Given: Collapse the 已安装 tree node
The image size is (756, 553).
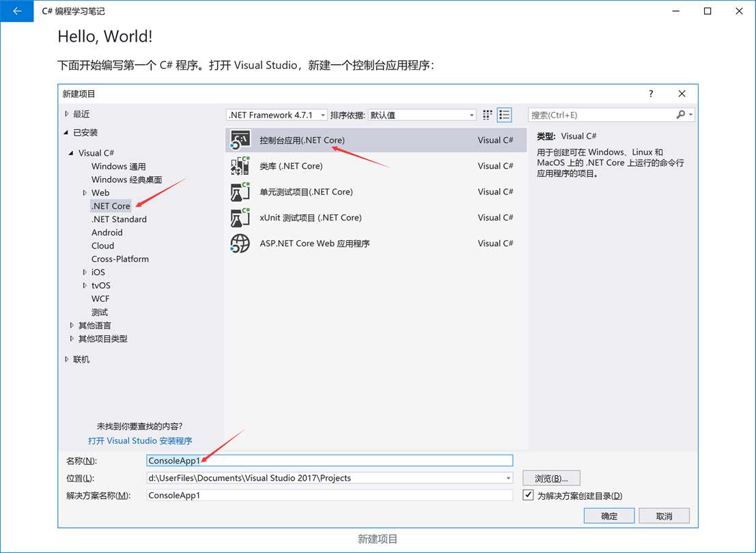Looking at the screenshot, I should coord(66,132).
